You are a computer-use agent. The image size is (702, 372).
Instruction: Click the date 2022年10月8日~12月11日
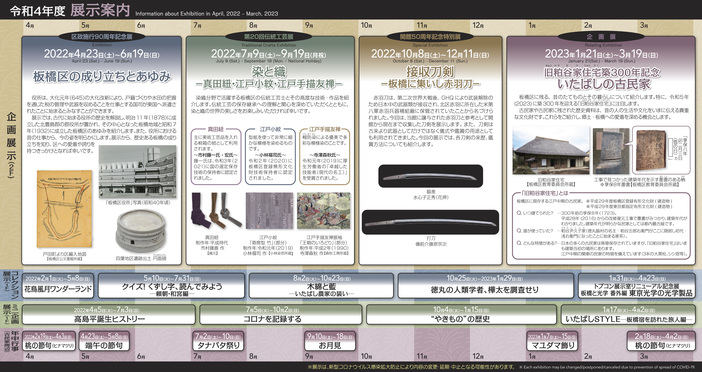430,54
